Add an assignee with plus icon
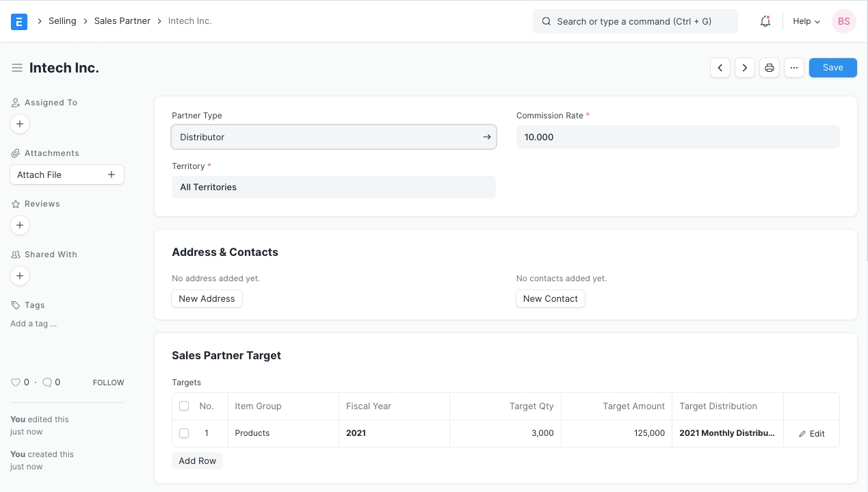The image size is (868, 492). tap(20, 124)
